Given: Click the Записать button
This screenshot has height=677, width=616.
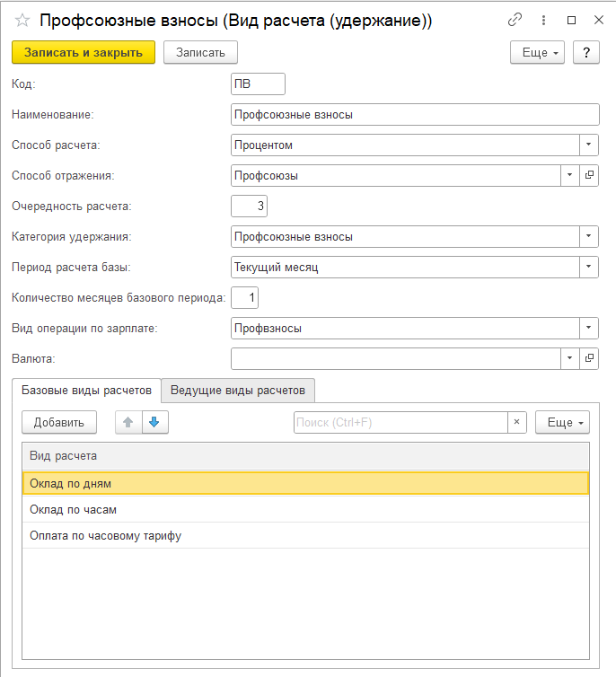Looking at the screenshot, I should [x=200, y=52].
